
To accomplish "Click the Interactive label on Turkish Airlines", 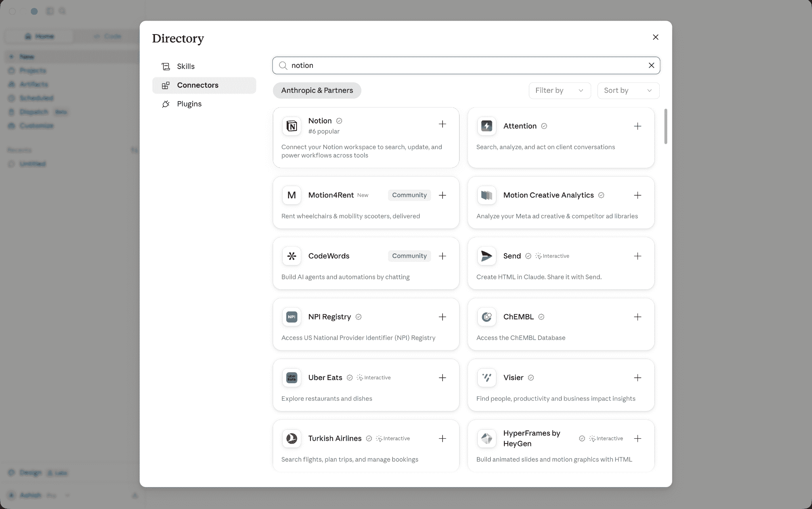I will point(393,438).
